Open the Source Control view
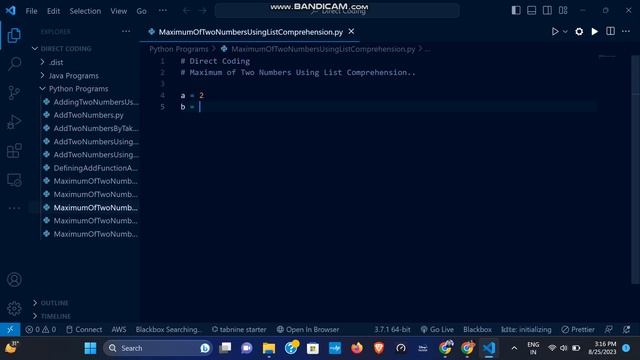Viewport: 640px width, 360px height. tap(14, 93)
